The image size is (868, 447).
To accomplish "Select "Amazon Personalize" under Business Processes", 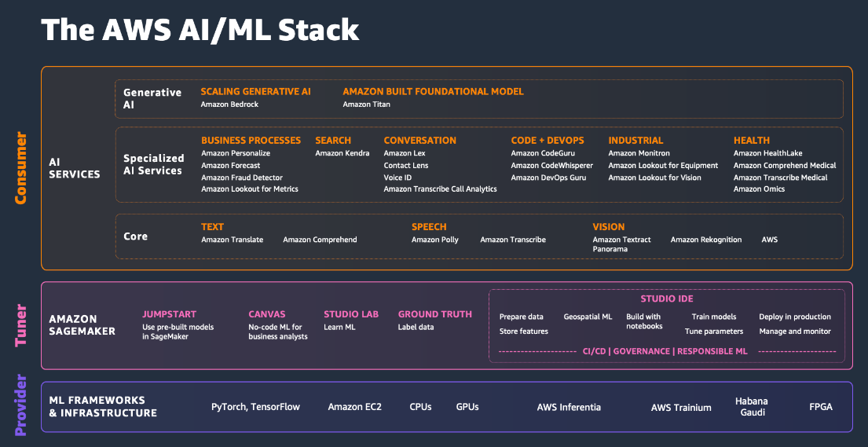I will tap(236, 153).
